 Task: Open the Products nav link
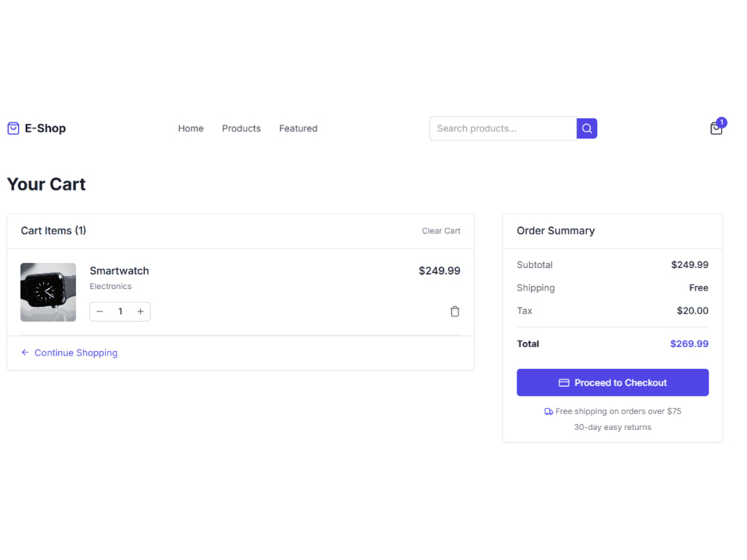(241, 128)
